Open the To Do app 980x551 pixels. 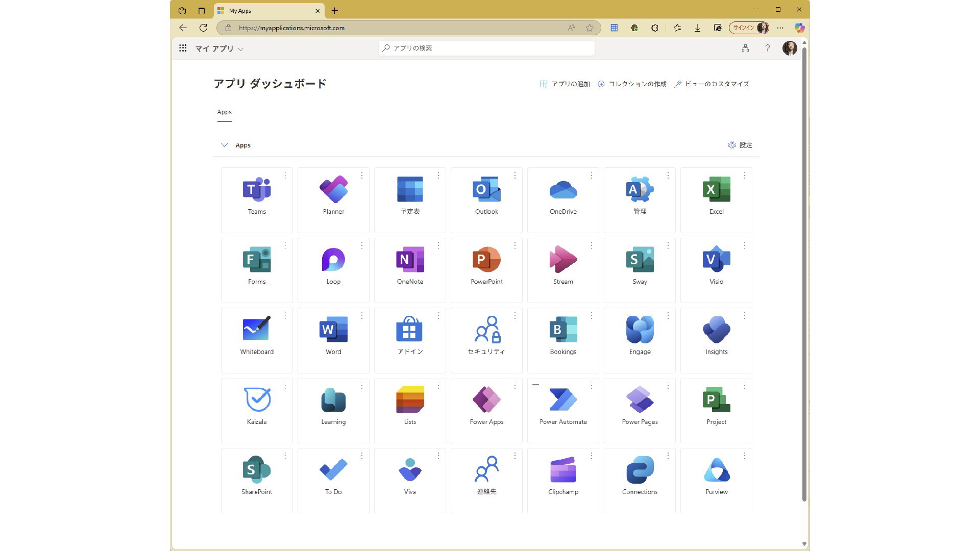coord(333,481)
